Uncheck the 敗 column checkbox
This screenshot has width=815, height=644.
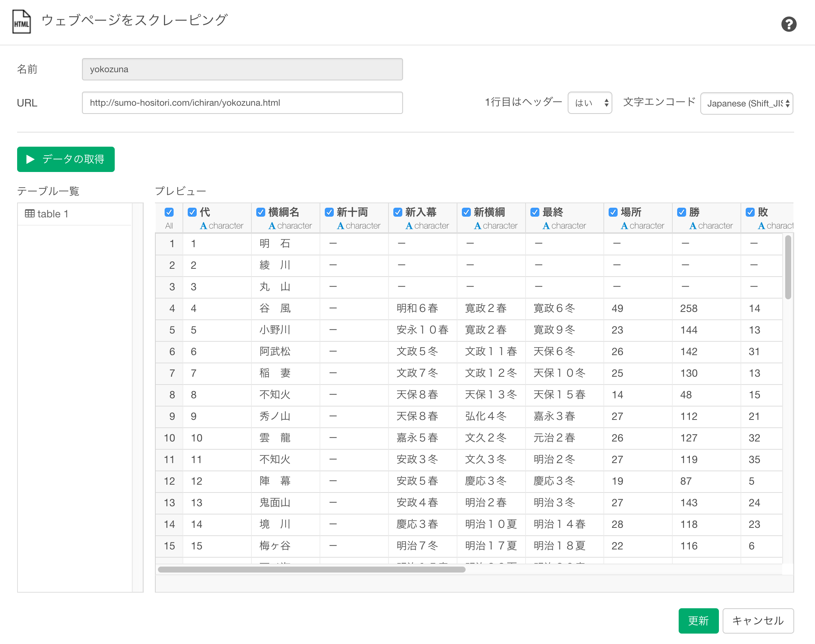(750, 212)
